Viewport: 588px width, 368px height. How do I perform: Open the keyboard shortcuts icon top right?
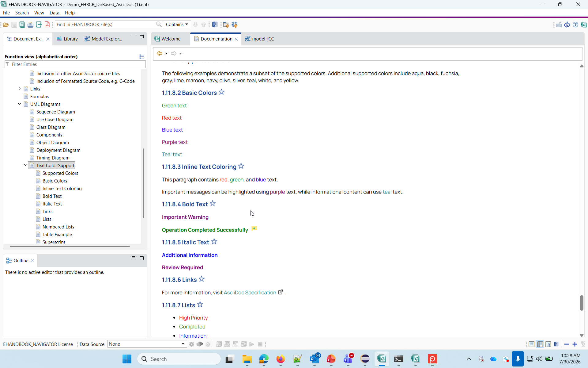click(559, 25)
